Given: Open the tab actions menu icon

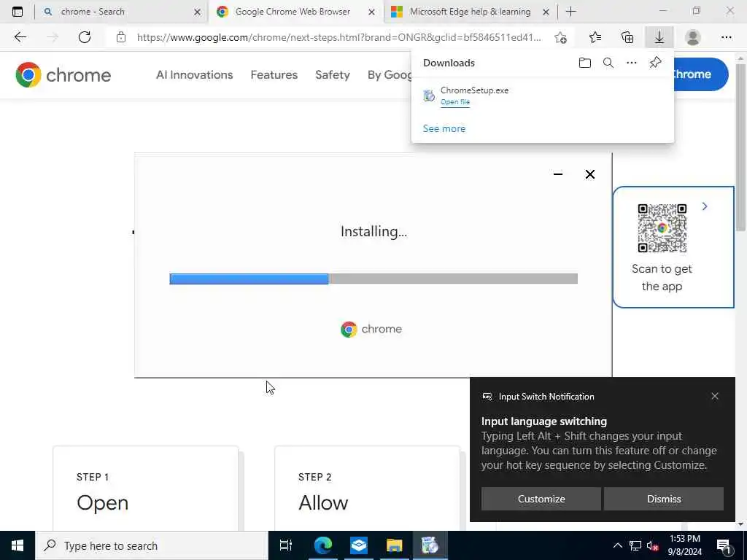Looking at the screenshot, I should (x=18, y=12).
